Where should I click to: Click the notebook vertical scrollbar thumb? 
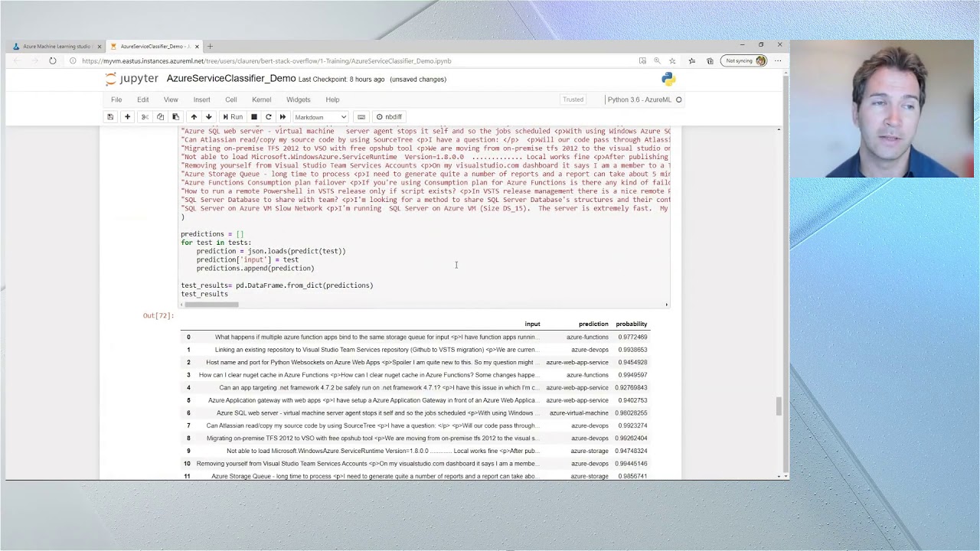779,406
